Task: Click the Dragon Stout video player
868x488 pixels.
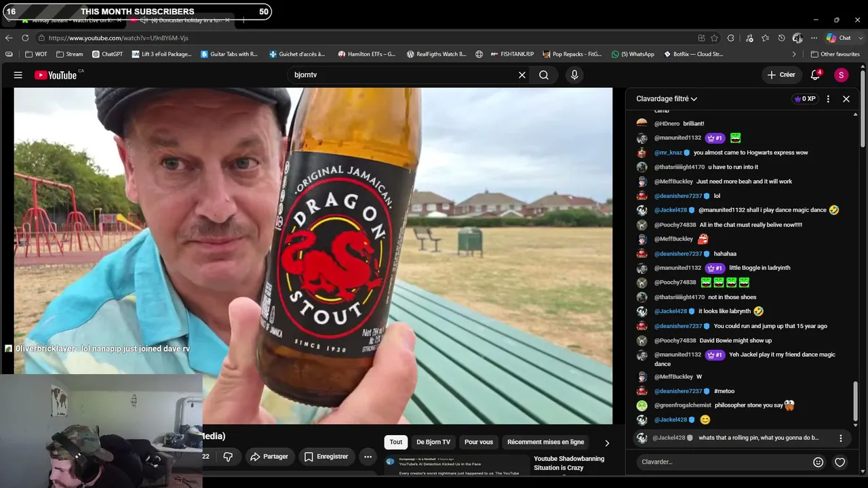Action: point(313,256)
